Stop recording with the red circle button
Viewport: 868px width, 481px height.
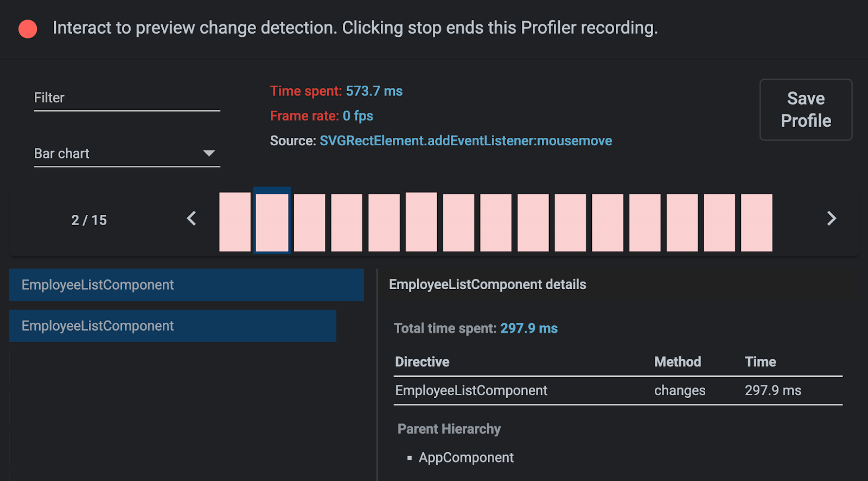pos(28,29)
